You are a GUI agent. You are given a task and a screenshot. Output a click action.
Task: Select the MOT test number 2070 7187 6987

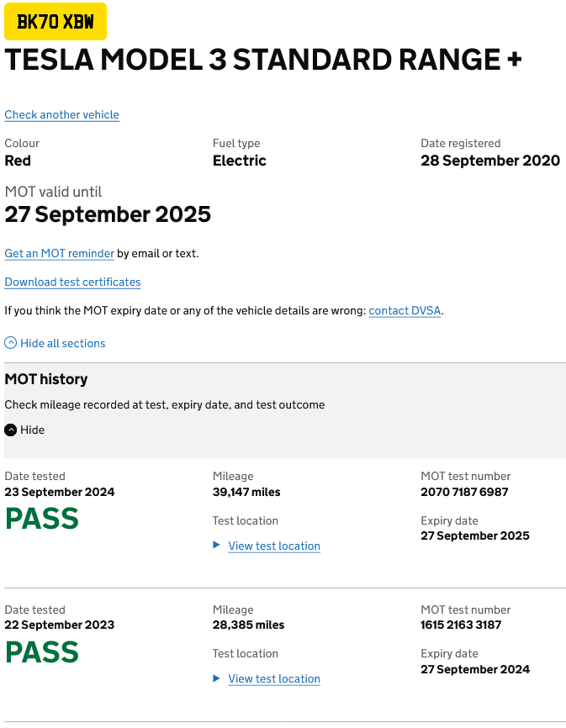point(464,492)
